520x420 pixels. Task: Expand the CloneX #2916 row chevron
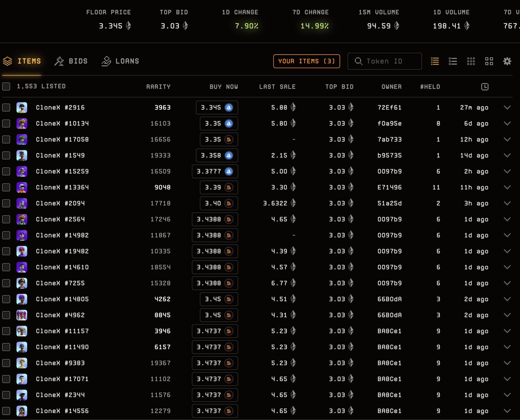tap(507, 107)
